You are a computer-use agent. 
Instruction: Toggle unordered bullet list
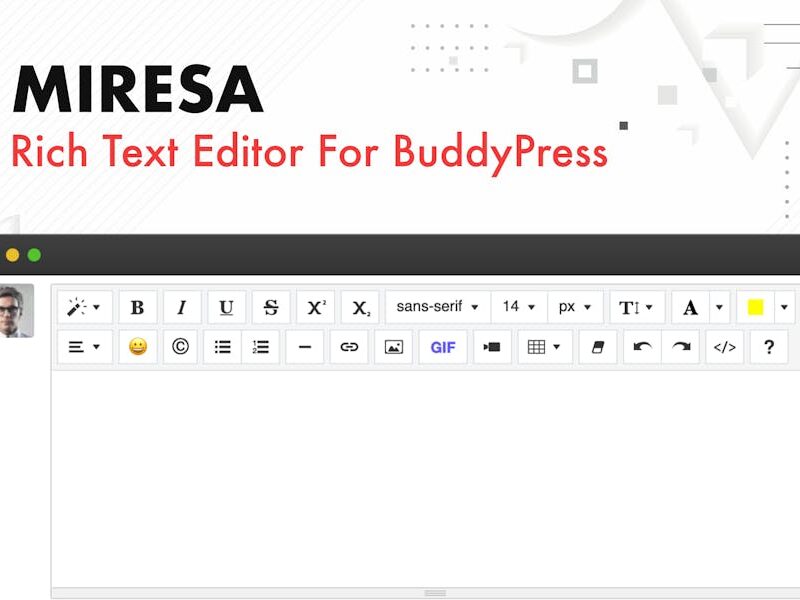(222, 347)
